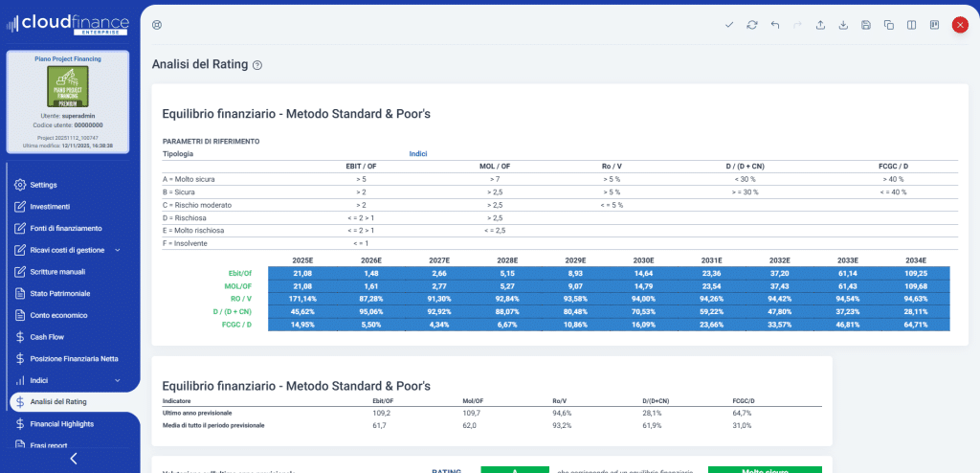Click the copy/duplicate icon in top toolbar
This screenshot has width=980, height=473.
tap(889, 25)
